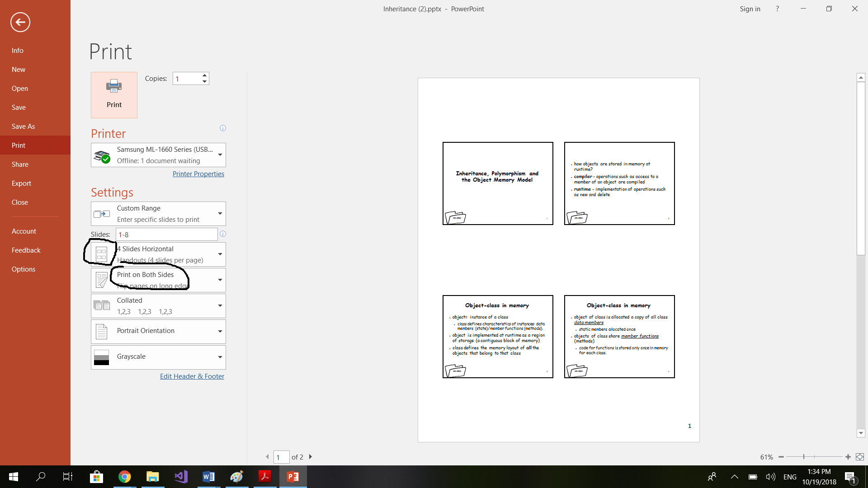Viewport: 868px width, 488px height.
Task: Click the back arrow to exit Backstage
Action: pyautogui.click(x=20, y=22)
